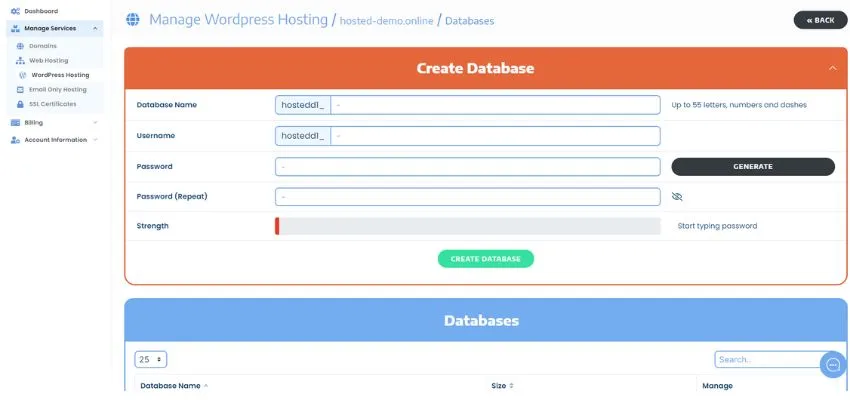Sort by Database Name column arrow
Viewport: 850px width, 400px height.
pyautogui.click(x=205, y=386)
